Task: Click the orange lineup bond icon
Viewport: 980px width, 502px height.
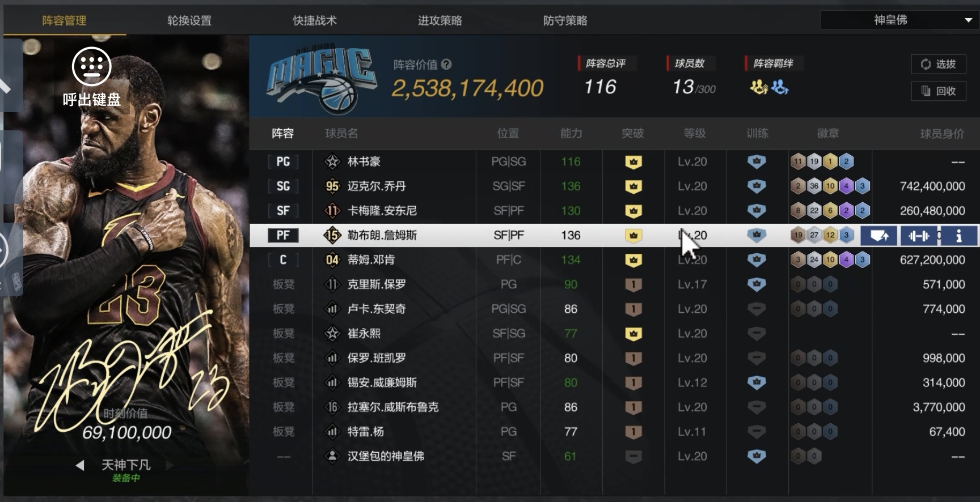Action: (759, 87)
